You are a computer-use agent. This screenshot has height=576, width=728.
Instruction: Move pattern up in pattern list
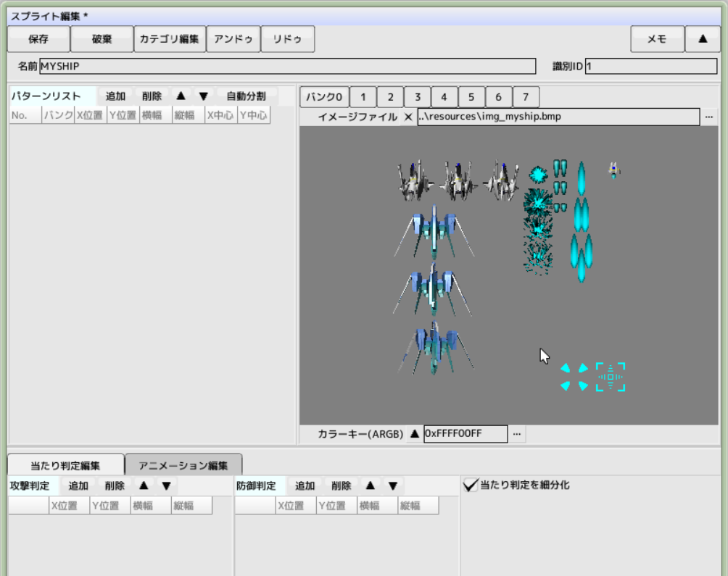tap(181, 96)
